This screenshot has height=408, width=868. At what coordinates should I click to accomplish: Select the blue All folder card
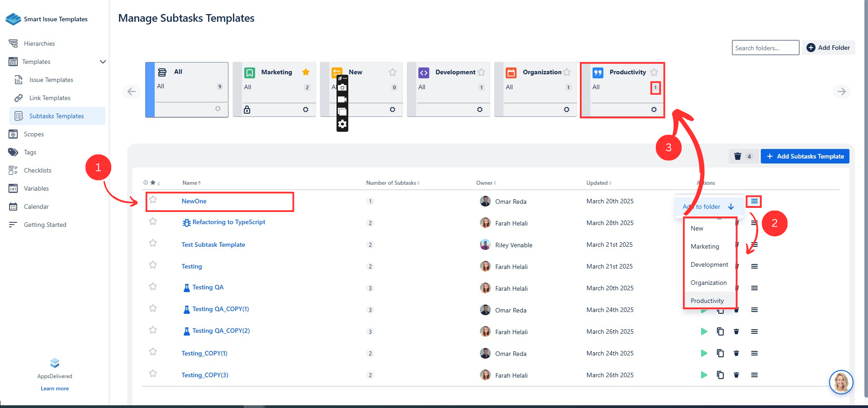coord(187,89)
